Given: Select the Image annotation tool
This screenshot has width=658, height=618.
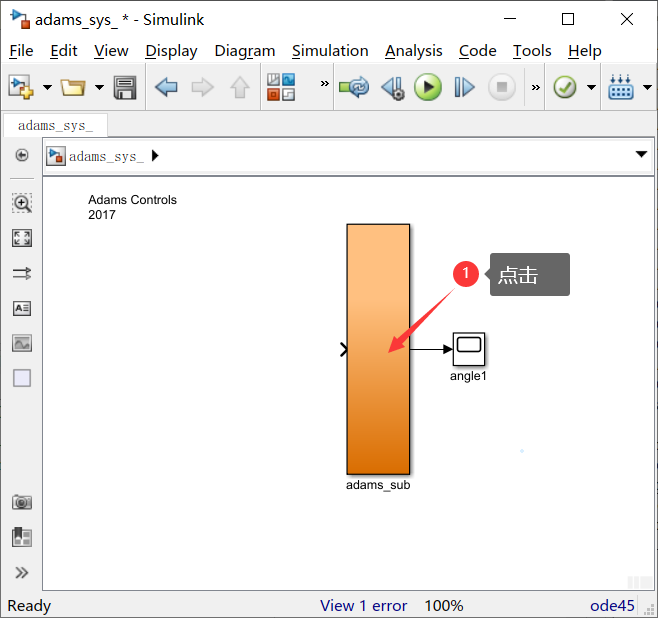Looking at the screenshot, I should tap(22, 343).
